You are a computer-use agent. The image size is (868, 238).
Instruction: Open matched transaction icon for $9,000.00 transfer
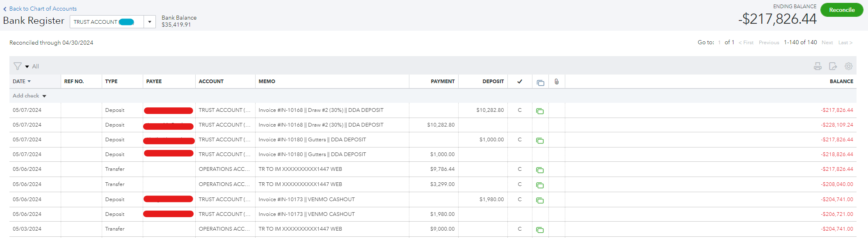click(540, 230)
